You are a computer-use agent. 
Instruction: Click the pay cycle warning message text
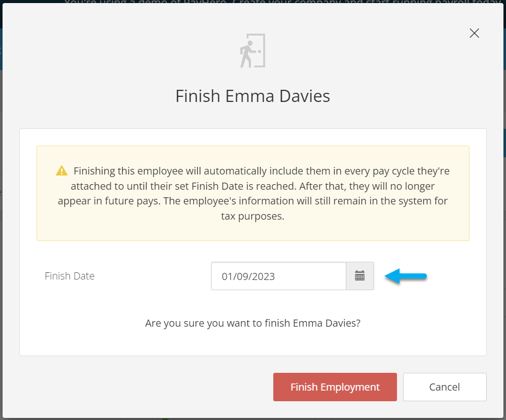click(252, 193)
